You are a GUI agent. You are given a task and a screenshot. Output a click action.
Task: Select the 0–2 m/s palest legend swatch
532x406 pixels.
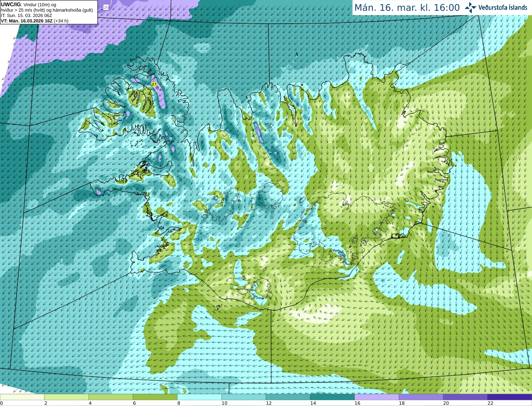pos(22,397)
